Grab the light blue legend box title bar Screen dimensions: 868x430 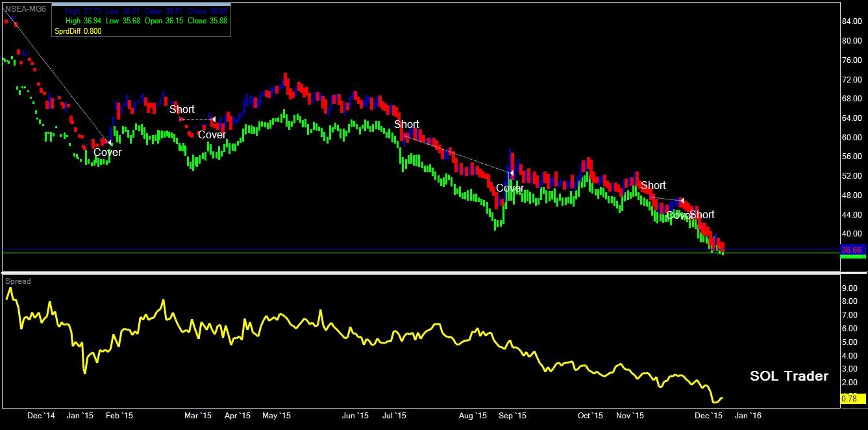click(140, 5)
